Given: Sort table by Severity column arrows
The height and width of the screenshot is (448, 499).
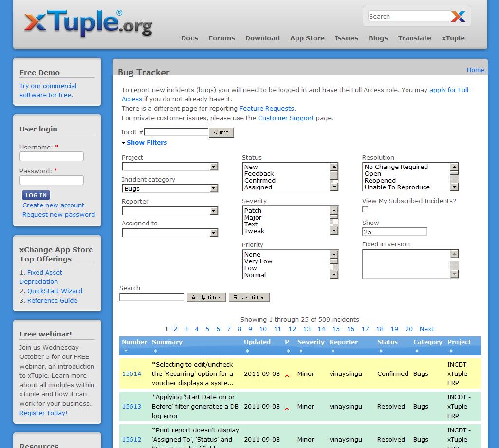Looking at the screenshot, I should (x=301, y=351).
